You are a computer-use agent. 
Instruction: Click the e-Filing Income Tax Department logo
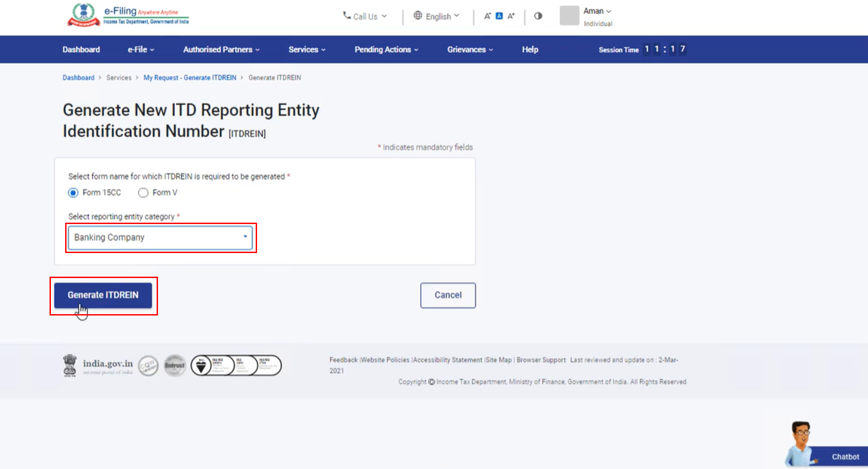click(128, 16)
